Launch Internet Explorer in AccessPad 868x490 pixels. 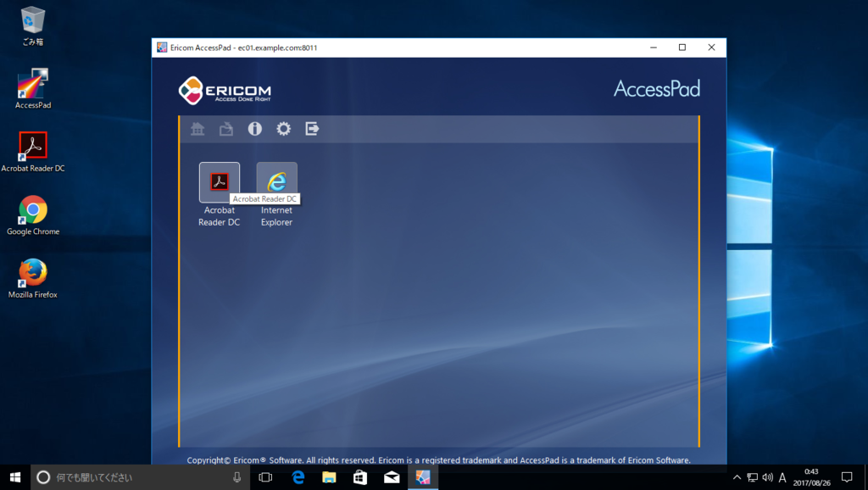277,182
